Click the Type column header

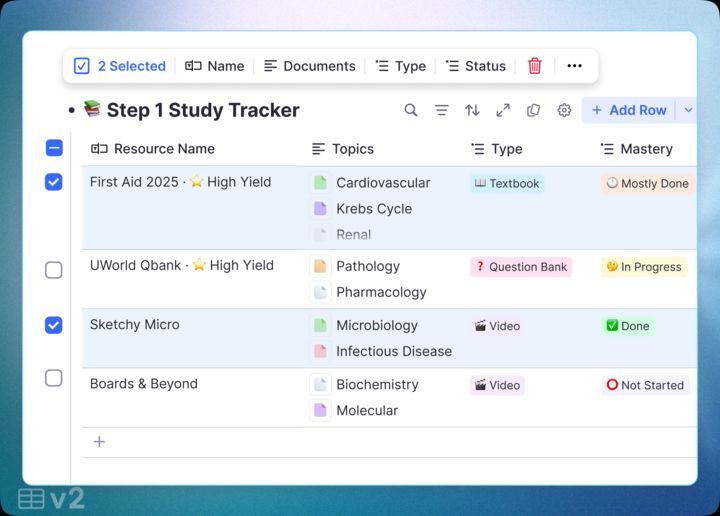497,149
